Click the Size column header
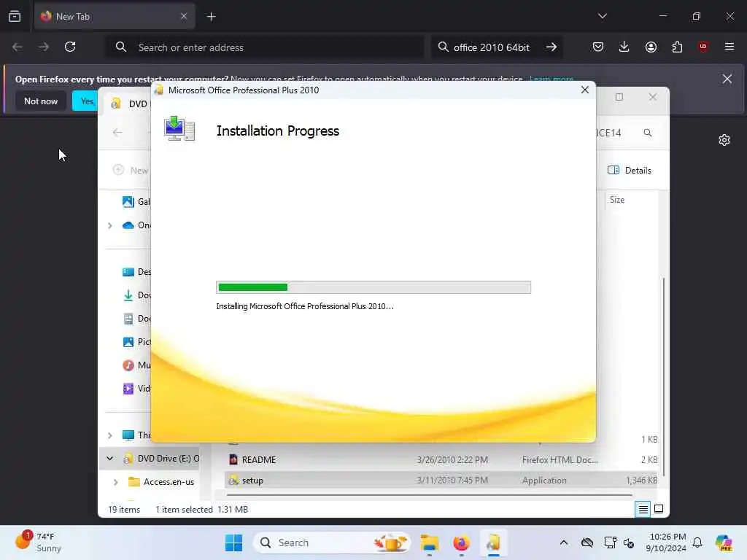Viewport: 747px width, 560px height. [x=617, y=200]
